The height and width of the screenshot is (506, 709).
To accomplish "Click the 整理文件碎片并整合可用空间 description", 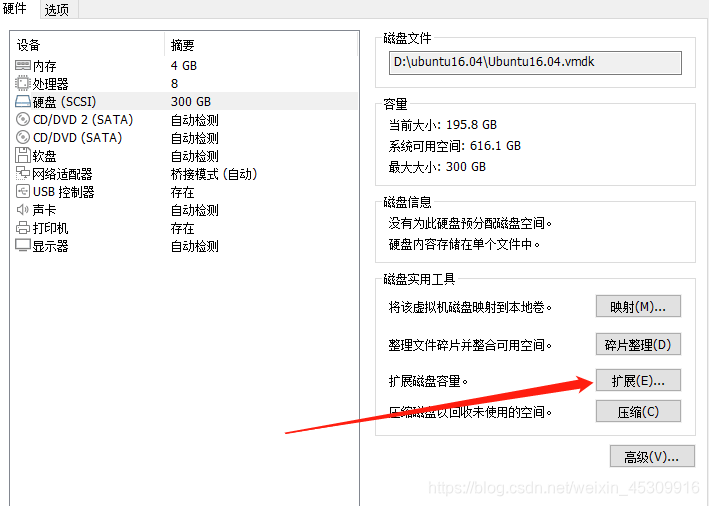I will 470,345.
